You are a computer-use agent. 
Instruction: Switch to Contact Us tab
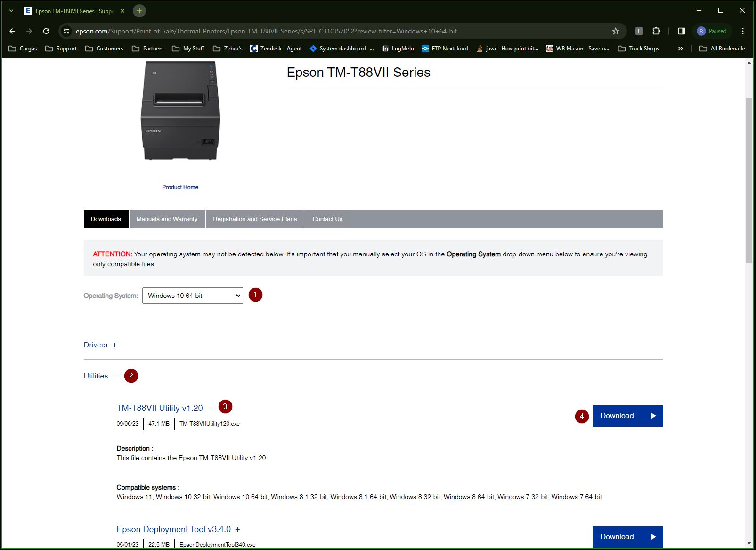pyautogui.click(x=327, y=219)
